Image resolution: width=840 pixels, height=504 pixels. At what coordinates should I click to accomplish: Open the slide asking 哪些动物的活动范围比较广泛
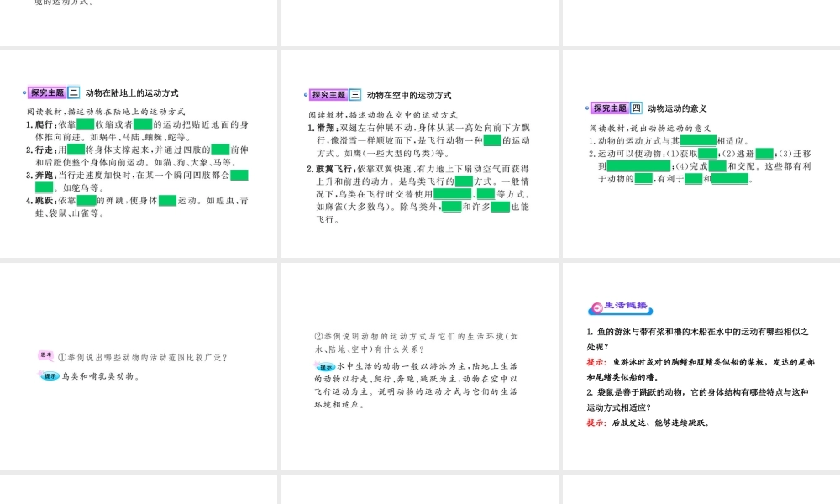pos(139,366)
